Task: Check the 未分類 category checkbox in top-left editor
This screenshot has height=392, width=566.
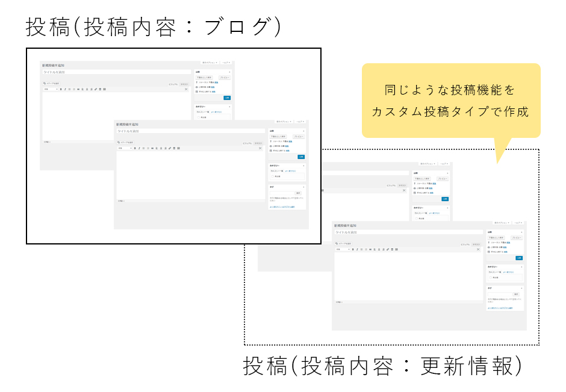Action: coord(198,117)
